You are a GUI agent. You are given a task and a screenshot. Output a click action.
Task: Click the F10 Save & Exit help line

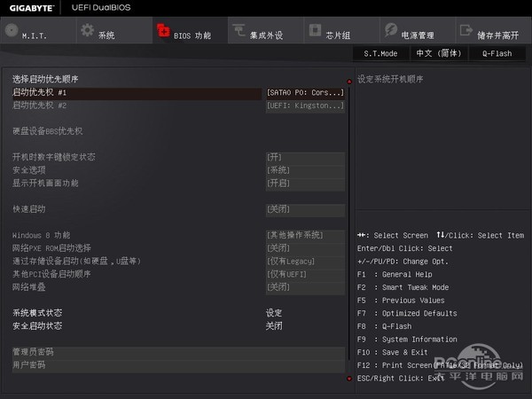(393, 353)
